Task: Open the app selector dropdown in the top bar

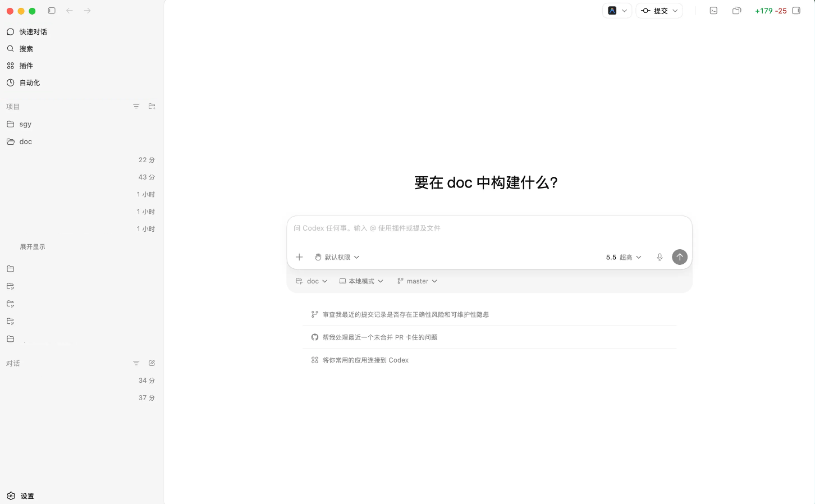Action: click(617, 11)
